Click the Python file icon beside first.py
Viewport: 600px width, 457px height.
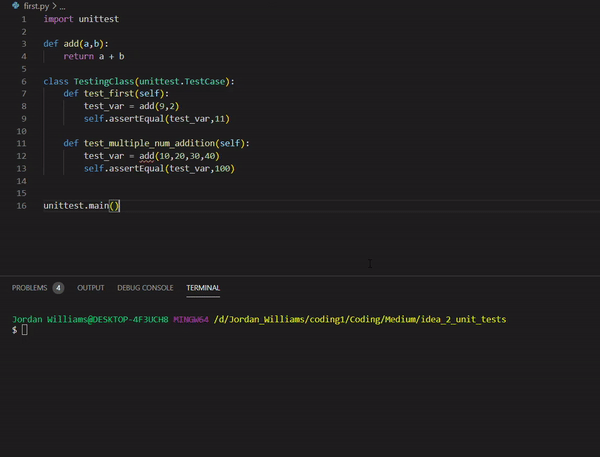pyautogui.click(x=16, y=6)
